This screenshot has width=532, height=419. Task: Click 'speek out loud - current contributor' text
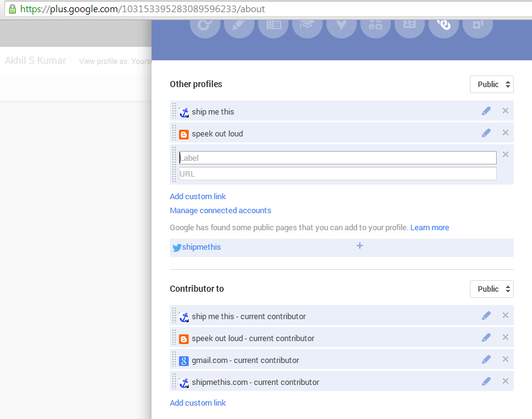click(x=253, y=338)
